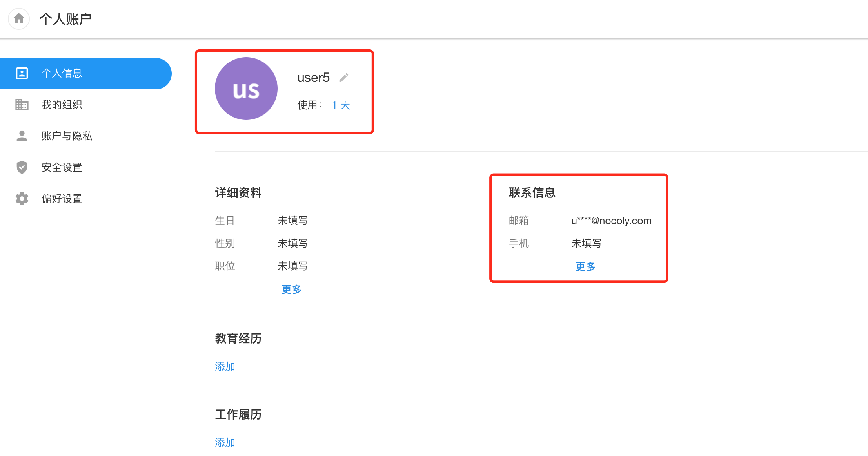Click the 手机 label
The width and height of the screenshot is (868, 456).
click(519, 243)
